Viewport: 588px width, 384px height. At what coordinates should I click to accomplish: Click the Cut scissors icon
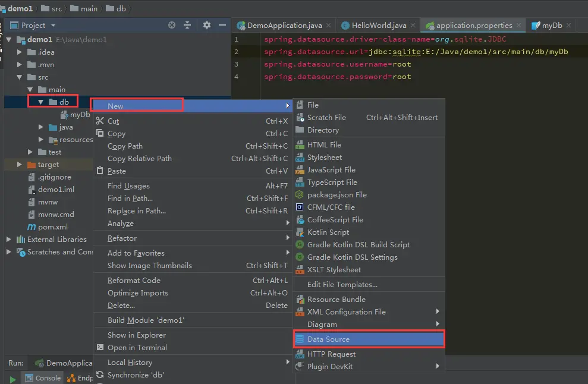100,121
